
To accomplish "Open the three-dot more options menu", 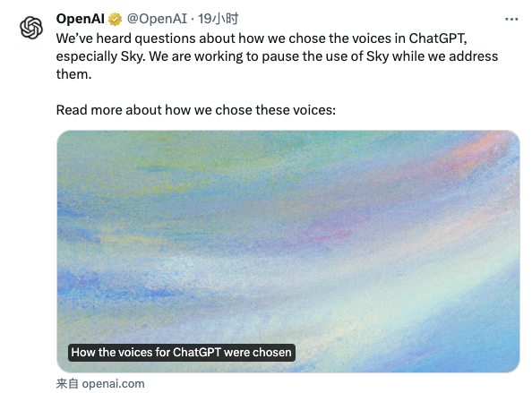I will (x=511, y=20).
